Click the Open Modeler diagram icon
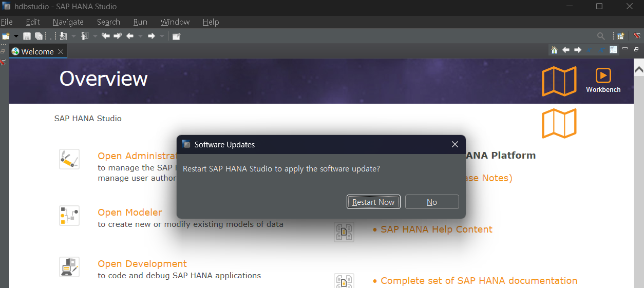 click(69, 216)
